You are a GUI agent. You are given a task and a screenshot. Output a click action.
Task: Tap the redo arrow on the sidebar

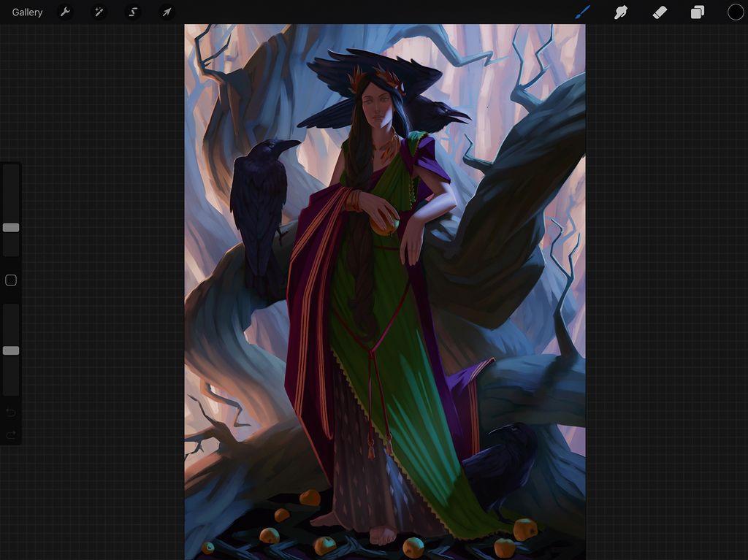pos(11,437)
